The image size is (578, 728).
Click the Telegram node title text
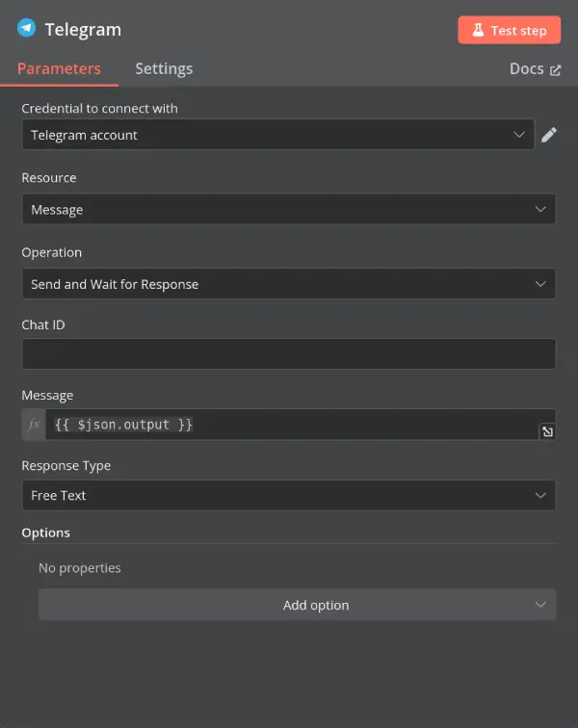click(83, 29)
